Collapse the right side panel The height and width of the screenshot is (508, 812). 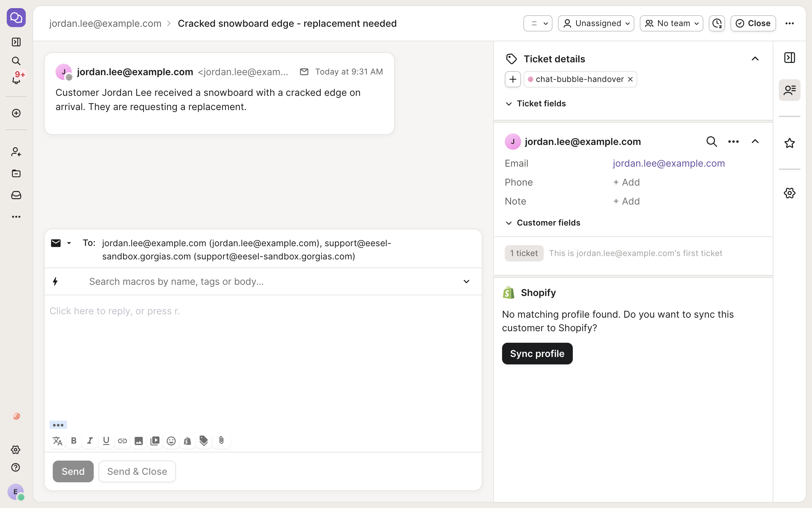[x=790, y=58]
